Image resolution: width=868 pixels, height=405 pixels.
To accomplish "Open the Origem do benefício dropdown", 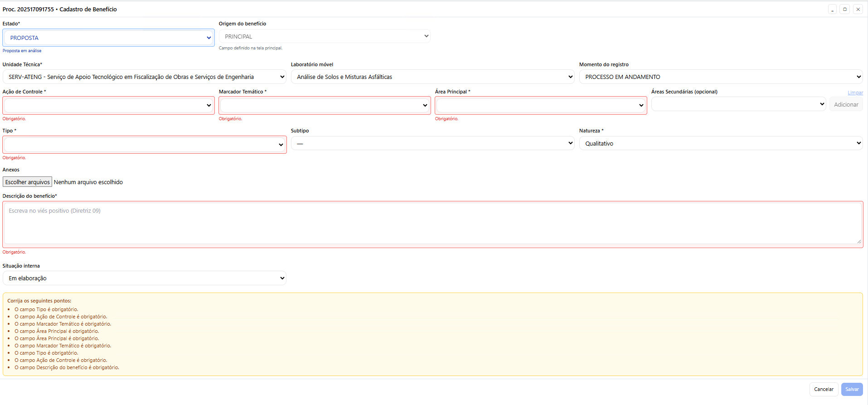I will click(324, 37).
